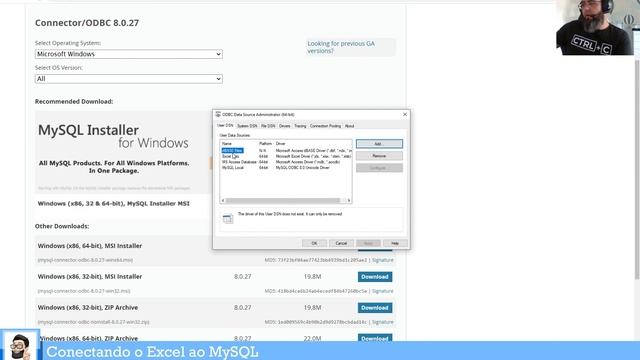Open the About tab in ODBC dialog

click(349, 126)
